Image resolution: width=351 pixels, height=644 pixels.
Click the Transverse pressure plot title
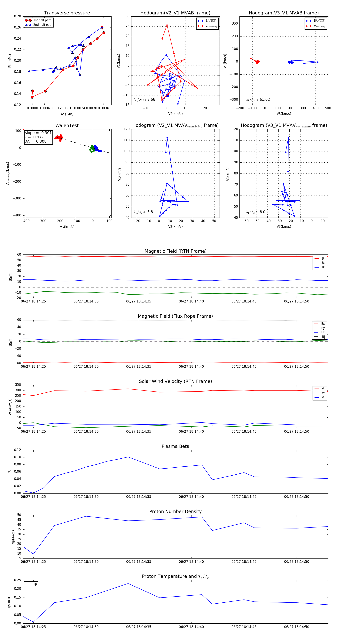[67, 13]
